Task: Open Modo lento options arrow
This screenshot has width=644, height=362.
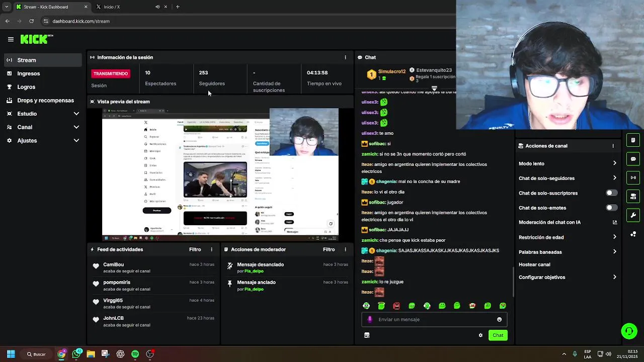Action: 614,163
